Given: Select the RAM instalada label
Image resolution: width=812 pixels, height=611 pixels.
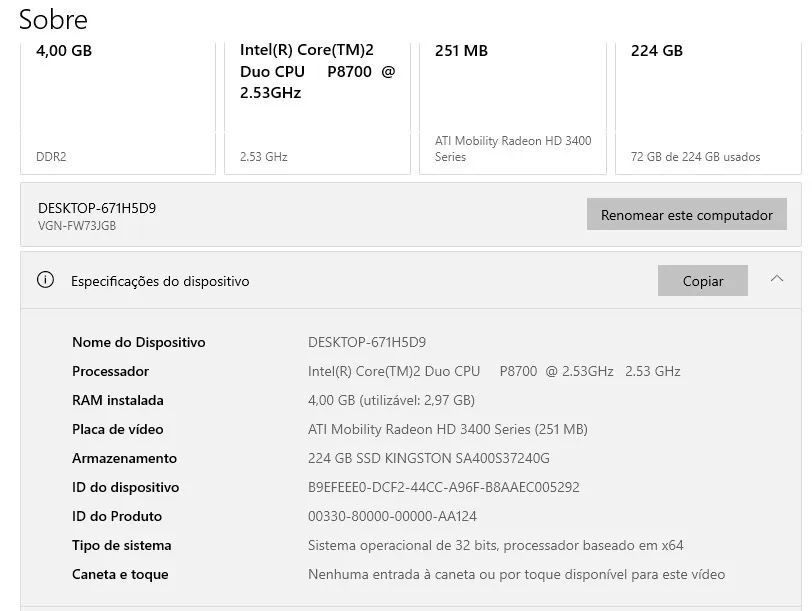Looking at the screenshot, I should click(x=118, y=400).
